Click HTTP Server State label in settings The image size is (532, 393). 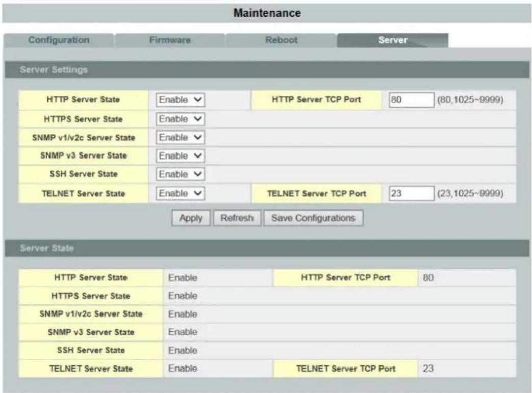(x=83, y=100)
